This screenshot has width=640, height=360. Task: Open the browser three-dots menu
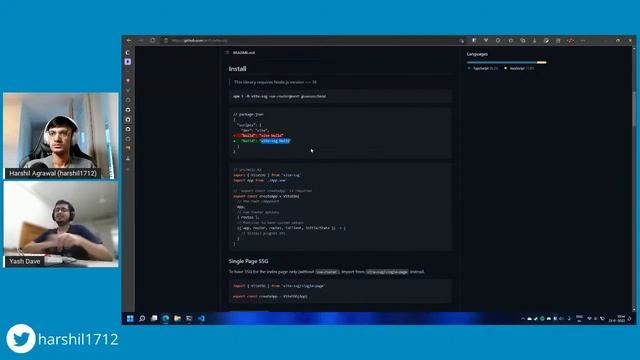click(583, 40)
